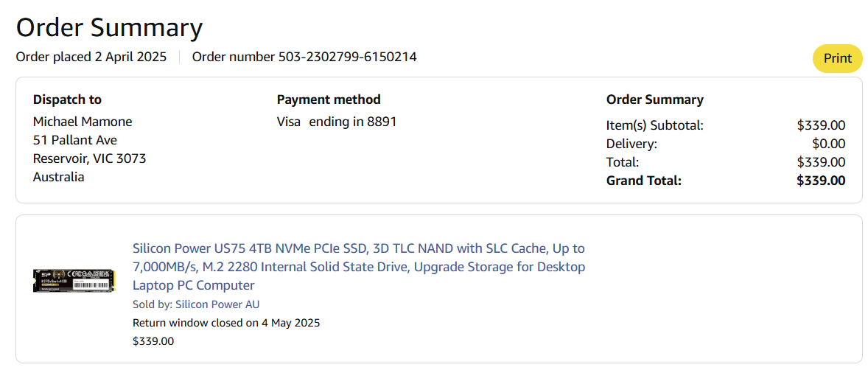Click the Return window closed notice
This screenshot has width=868, height=370.
click(x=226, y=323)
